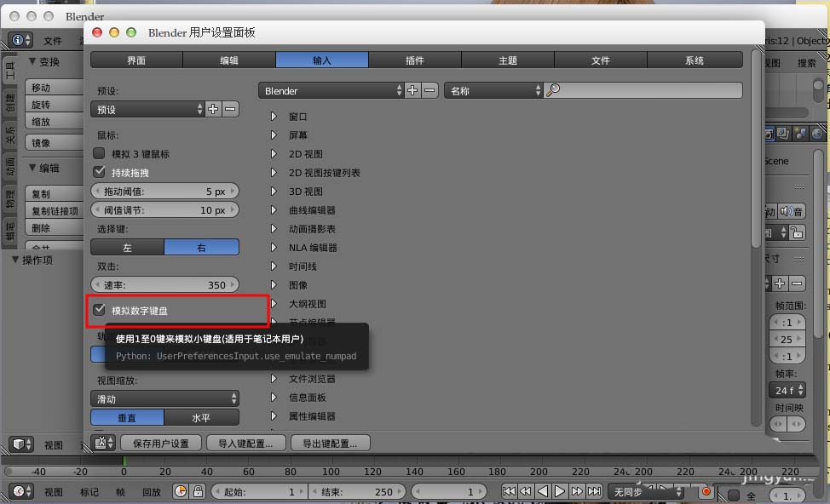The height and width of the screenshot is (504, 830).
Task: Open the 文件 menu in the main Blender window
Action: (52, 41)
